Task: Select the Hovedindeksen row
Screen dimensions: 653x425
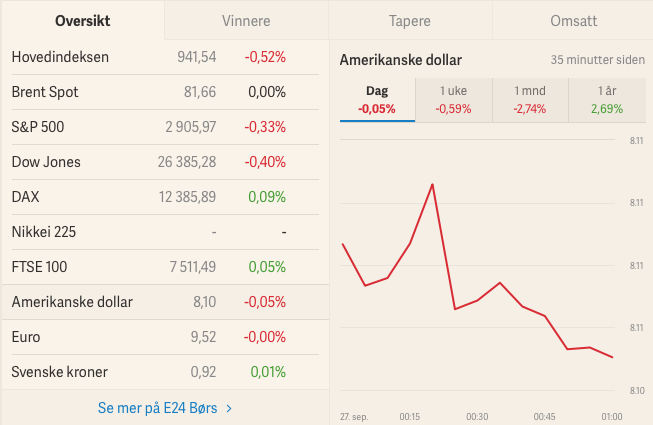Action: 165,57
